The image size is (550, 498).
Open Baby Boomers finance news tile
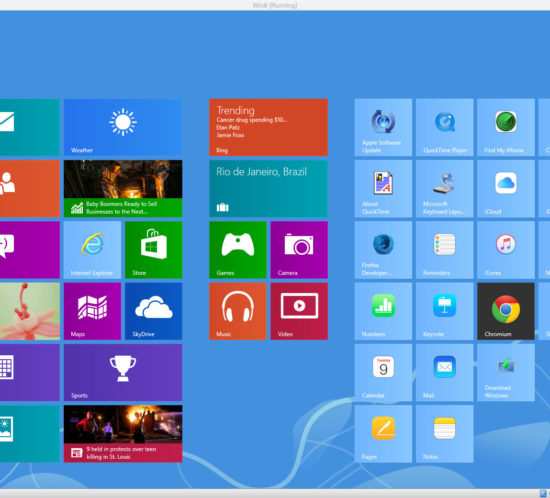point(123,189)
